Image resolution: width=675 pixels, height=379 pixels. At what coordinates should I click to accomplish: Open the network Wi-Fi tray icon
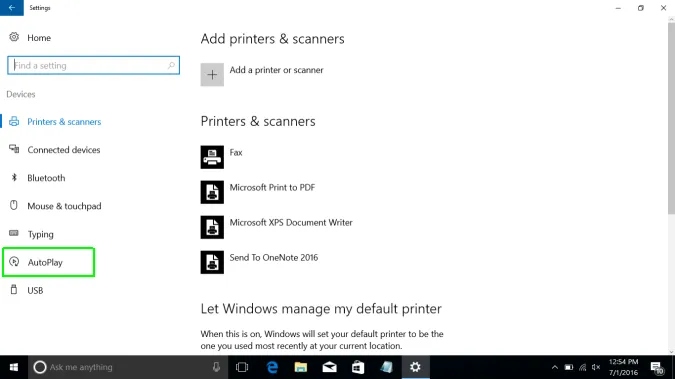pyautogui.click(x=582, y=367)
